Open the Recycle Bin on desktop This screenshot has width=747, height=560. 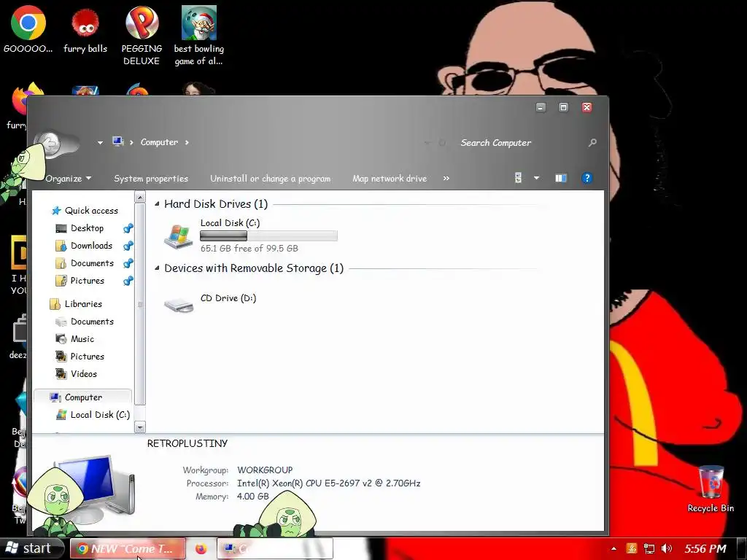(x=711, y=489)
